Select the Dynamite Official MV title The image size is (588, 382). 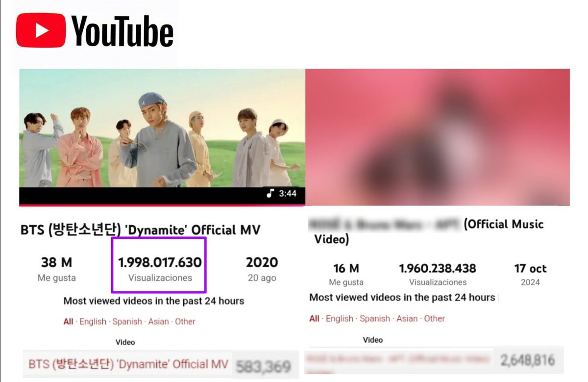tap(141, 229)
